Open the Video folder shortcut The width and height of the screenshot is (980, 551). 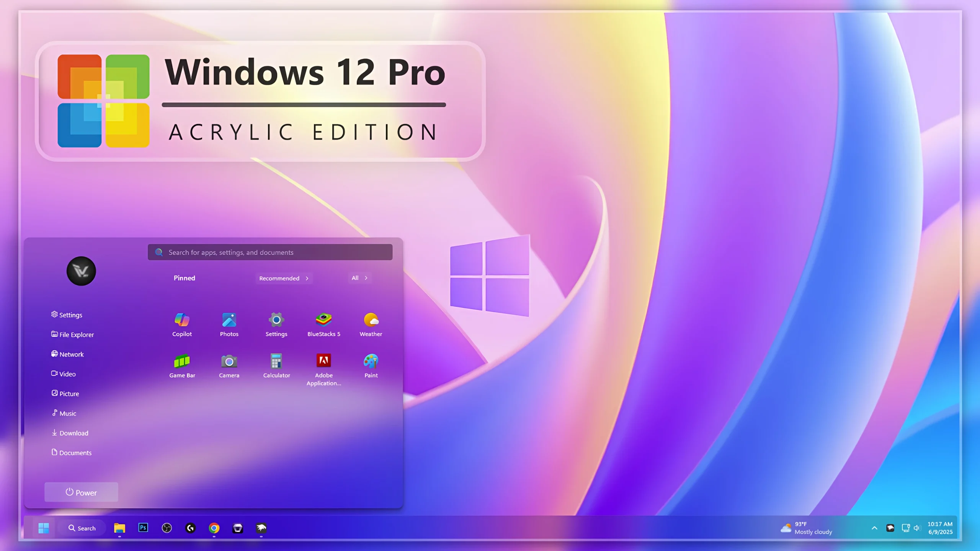[x=64, y=374]
